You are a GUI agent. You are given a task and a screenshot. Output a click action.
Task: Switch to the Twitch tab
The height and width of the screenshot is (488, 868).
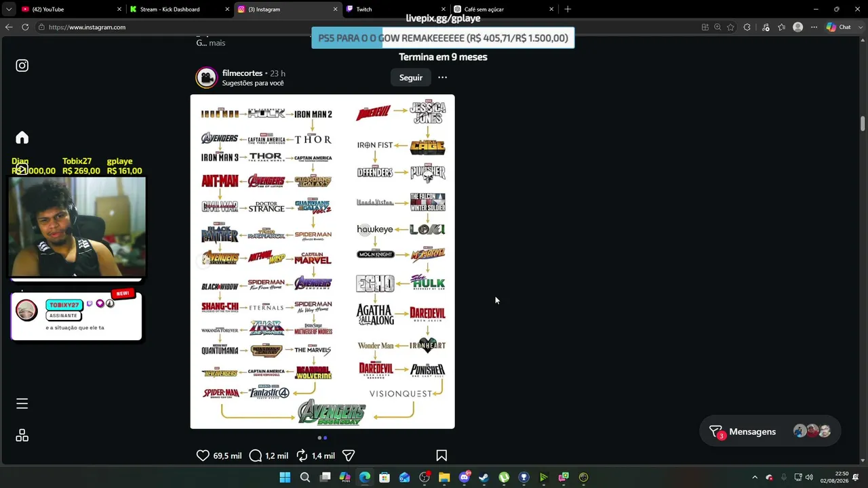pos(395,9)
